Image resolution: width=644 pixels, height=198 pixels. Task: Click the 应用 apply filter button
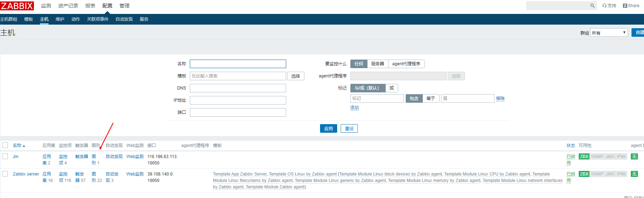click(328, 128)
